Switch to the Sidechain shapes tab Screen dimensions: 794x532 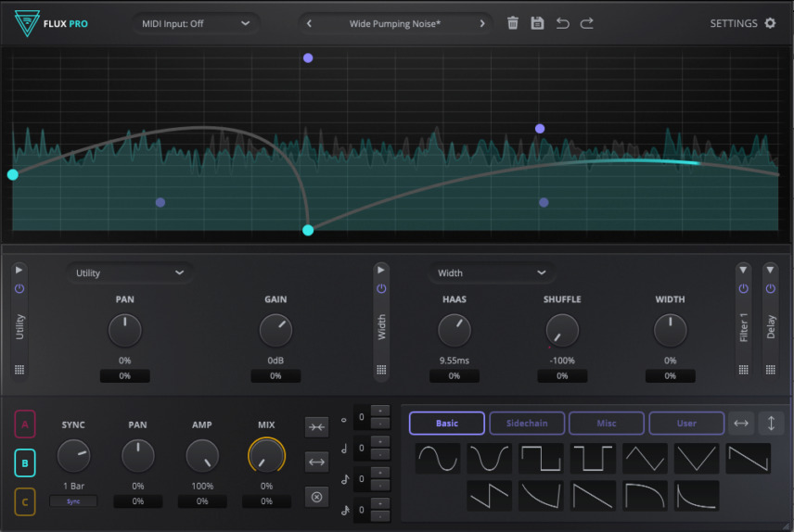pos(527,424)
